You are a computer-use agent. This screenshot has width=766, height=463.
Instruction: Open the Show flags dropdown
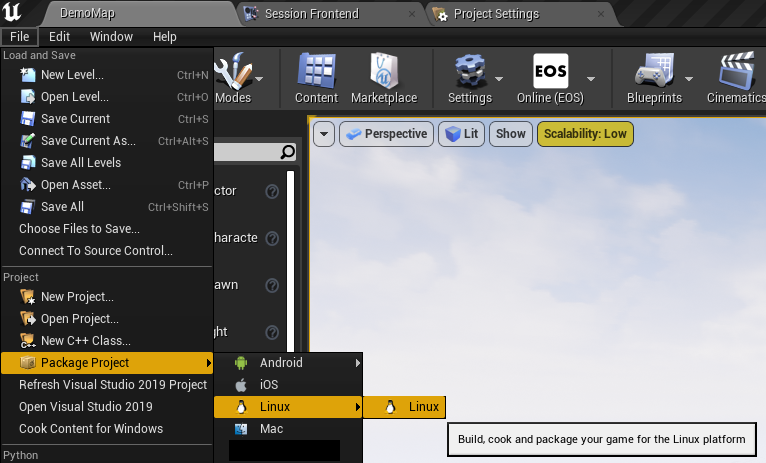(x=511, y=134)
